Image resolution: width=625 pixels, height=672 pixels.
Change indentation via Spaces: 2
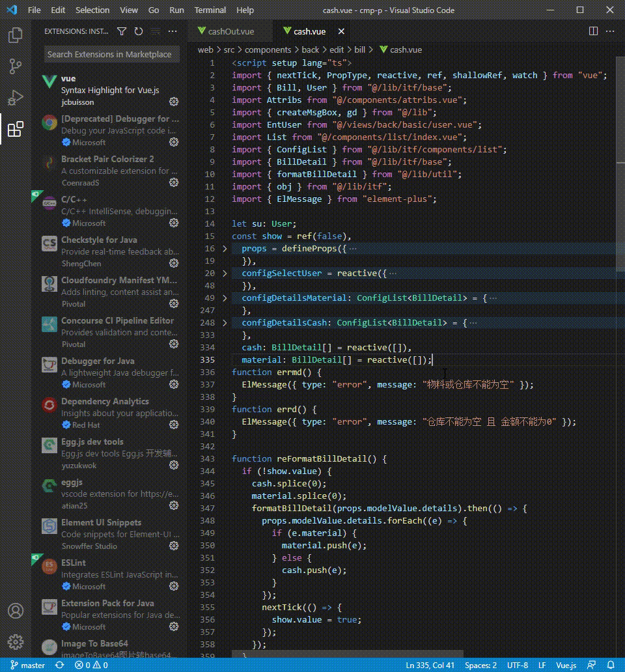pyautogui.click(x=480, y=665)
